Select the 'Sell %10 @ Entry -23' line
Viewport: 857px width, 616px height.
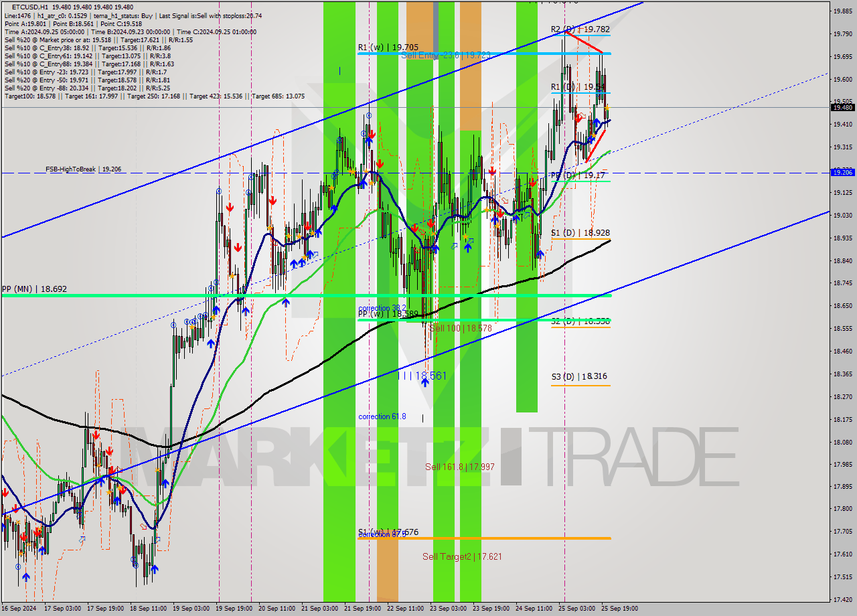tap(86, 72)
